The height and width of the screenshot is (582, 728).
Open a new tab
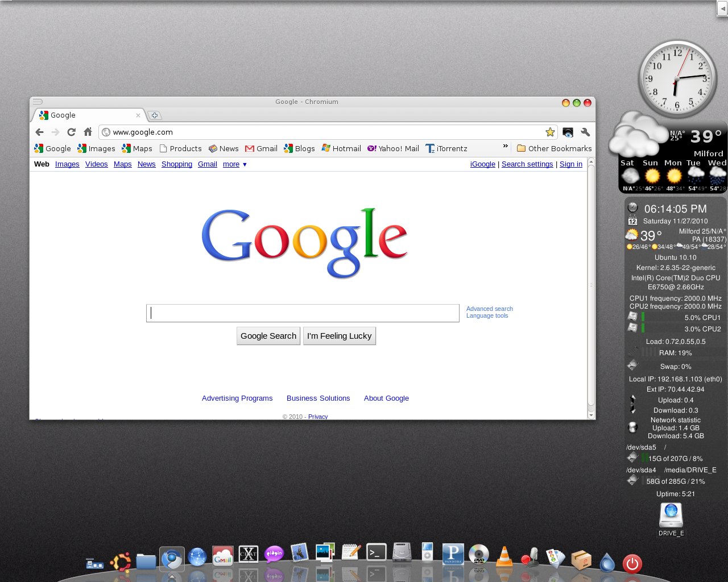(155, 115)
